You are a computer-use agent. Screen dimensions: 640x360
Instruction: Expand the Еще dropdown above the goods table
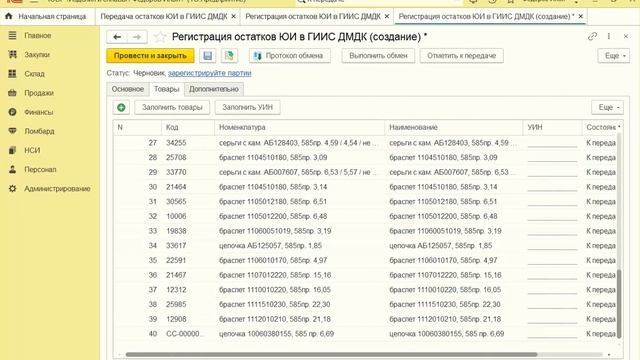coord(608,107)
